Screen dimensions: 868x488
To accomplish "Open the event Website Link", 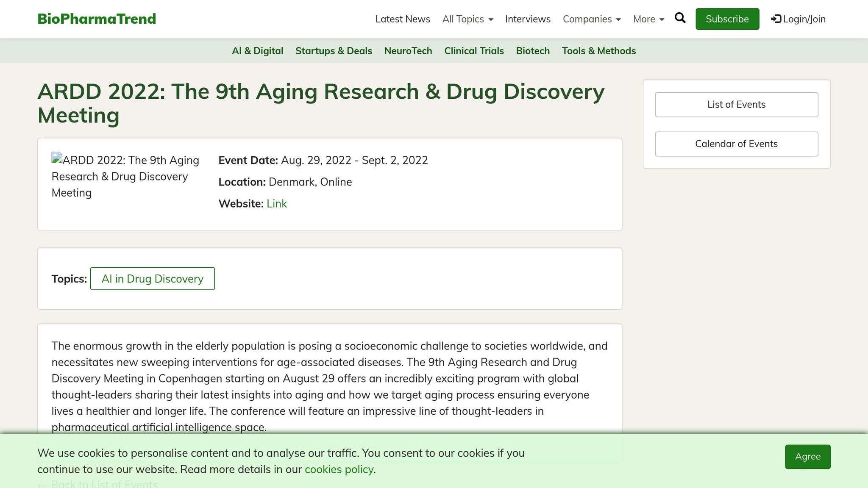I will [x=277, y=204].
